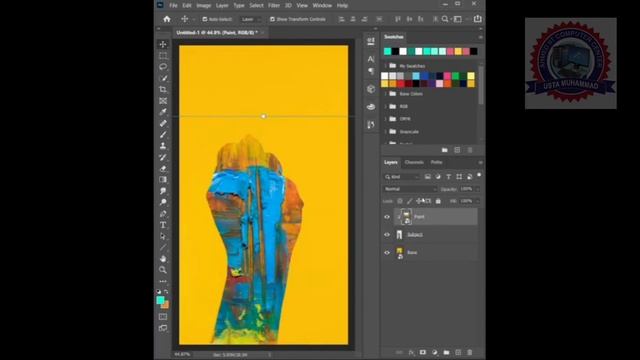Select the Brush tool

click(x=163, y=134)
